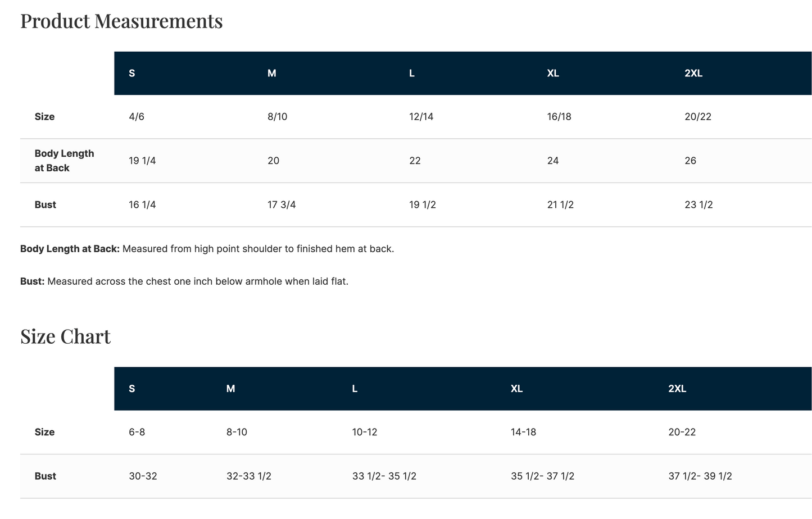The width and height of the screenshot is (812, 519).
Task: Select the 2XL header in Product Measurements table
Action: tap(693, 74)
